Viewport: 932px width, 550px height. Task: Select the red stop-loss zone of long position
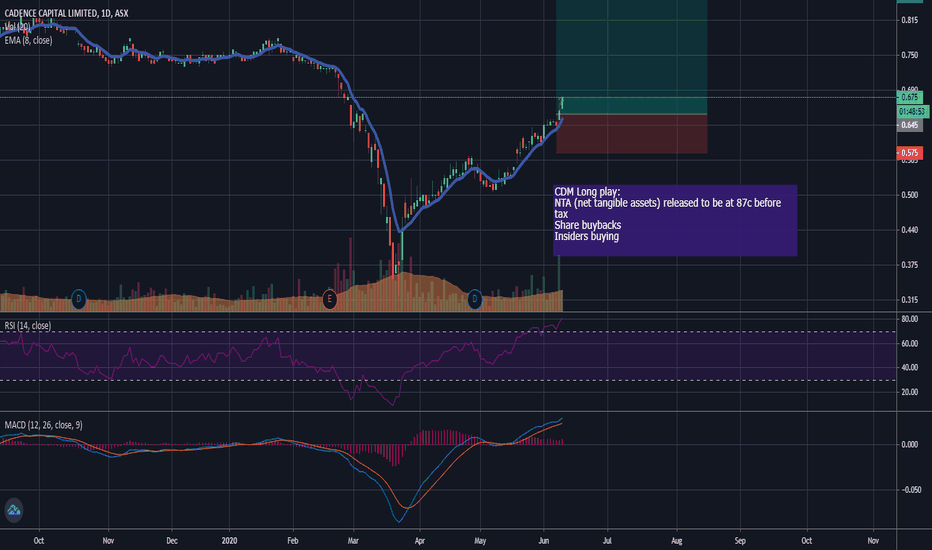tap(631, 134)
